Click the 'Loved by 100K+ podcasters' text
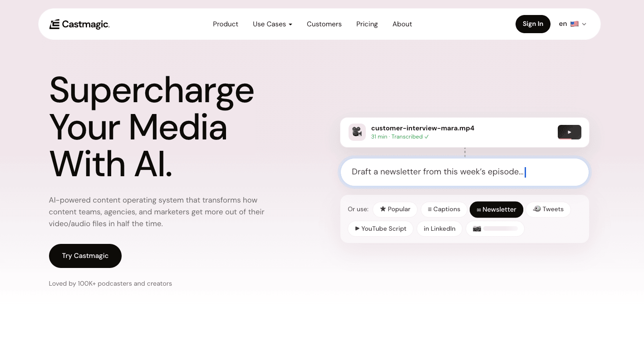Viewport: 644px width, 347px height. click(x=110, y=283)
